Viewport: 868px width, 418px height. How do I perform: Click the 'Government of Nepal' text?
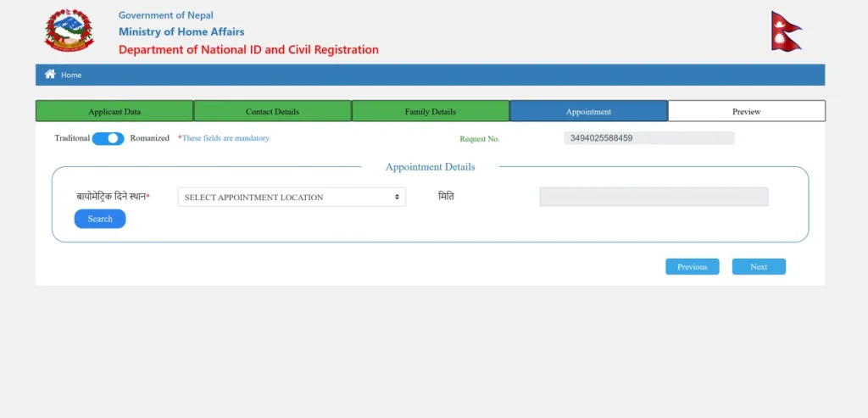click(x=166, y=15)
